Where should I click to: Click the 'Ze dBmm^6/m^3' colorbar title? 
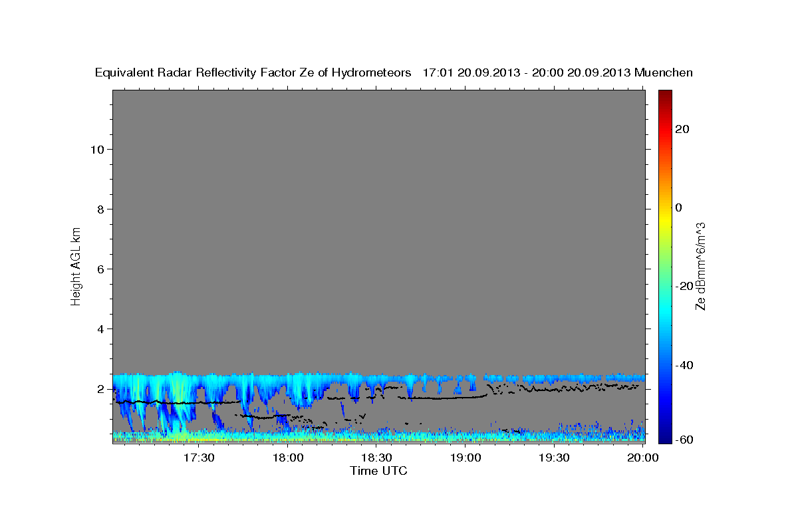pos(701,266)
